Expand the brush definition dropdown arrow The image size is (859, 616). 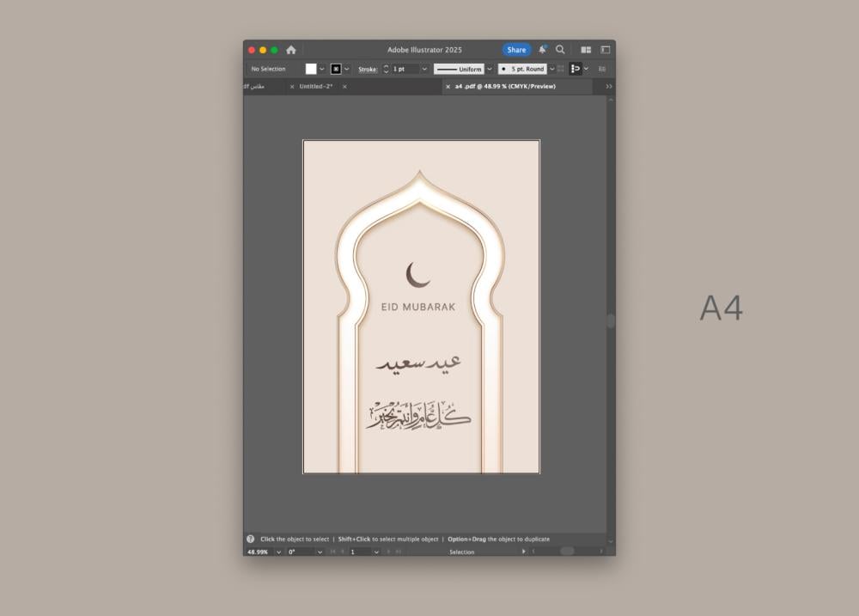pos(551,69)
